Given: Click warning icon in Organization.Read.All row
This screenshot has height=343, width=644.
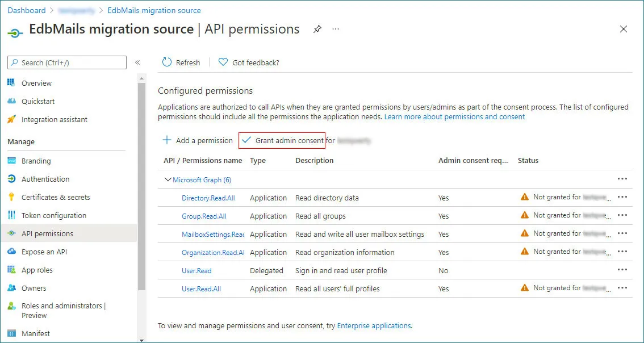Looking at the screenshot, I should pyautogui.click(x=525, y=251).
